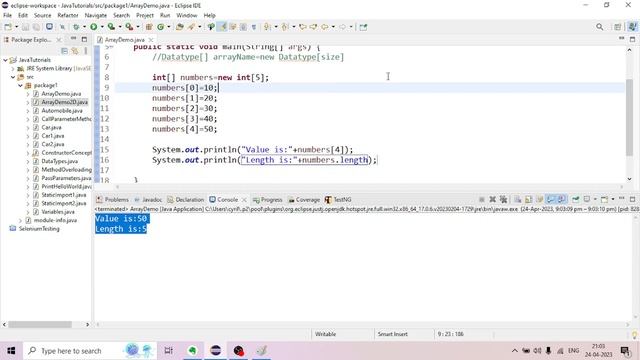Select the SeleniumTesting project
Viewport: 640px width, 360px height.
coord(39,229)
